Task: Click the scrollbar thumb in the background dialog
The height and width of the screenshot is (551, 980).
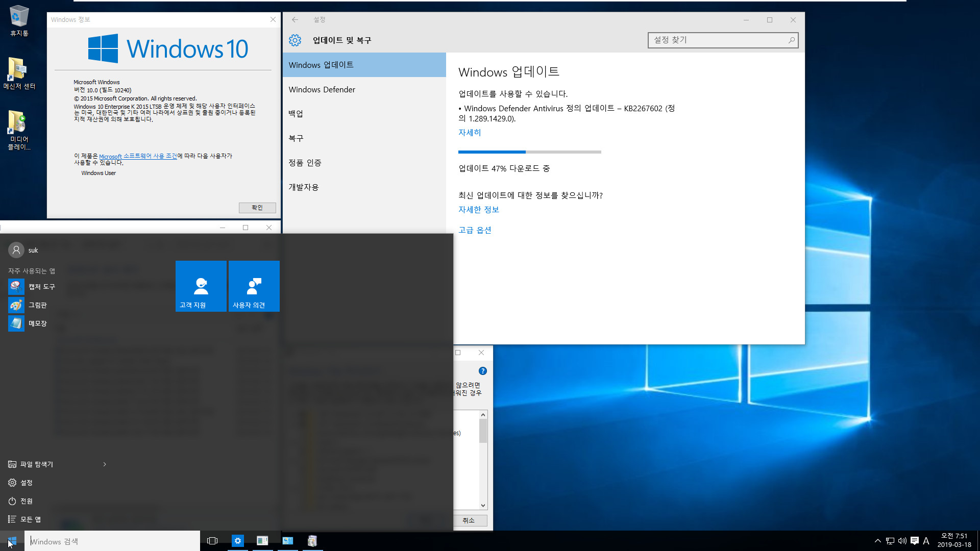Action: 483,431
